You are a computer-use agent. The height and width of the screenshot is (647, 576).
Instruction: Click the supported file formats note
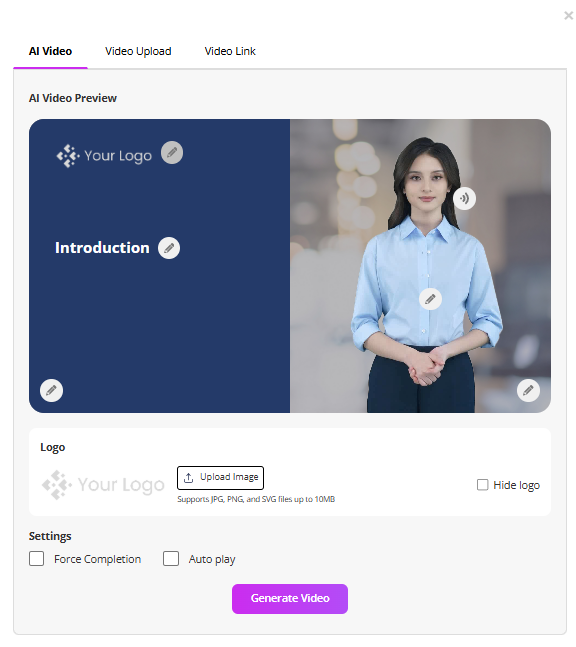click(x=256, y=499)
